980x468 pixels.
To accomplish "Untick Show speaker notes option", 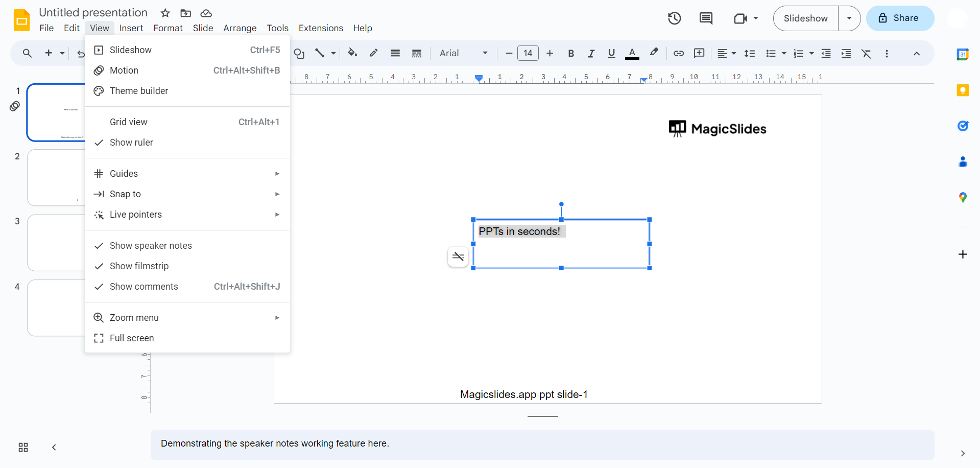I will [187, 246].
